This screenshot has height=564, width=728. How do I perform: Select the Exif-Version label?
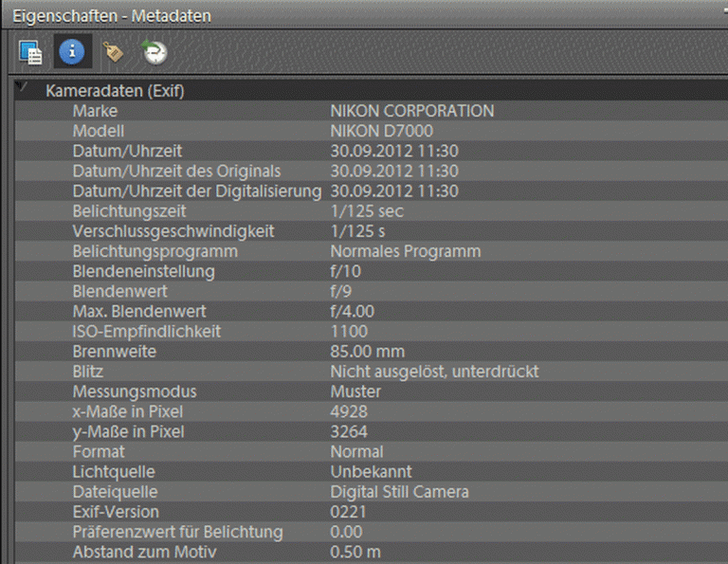point(116,512)
